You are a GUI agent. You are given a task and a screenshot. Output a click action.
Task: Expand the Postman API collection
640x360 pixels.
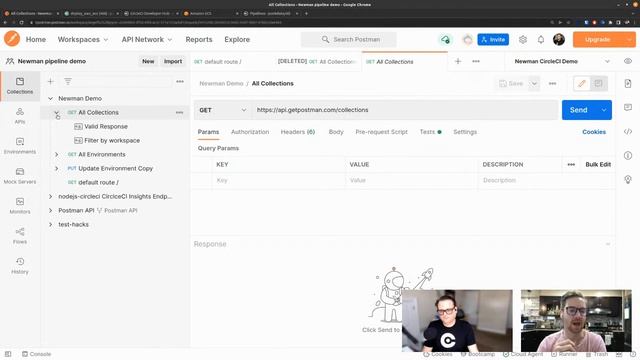pos(50,210)
